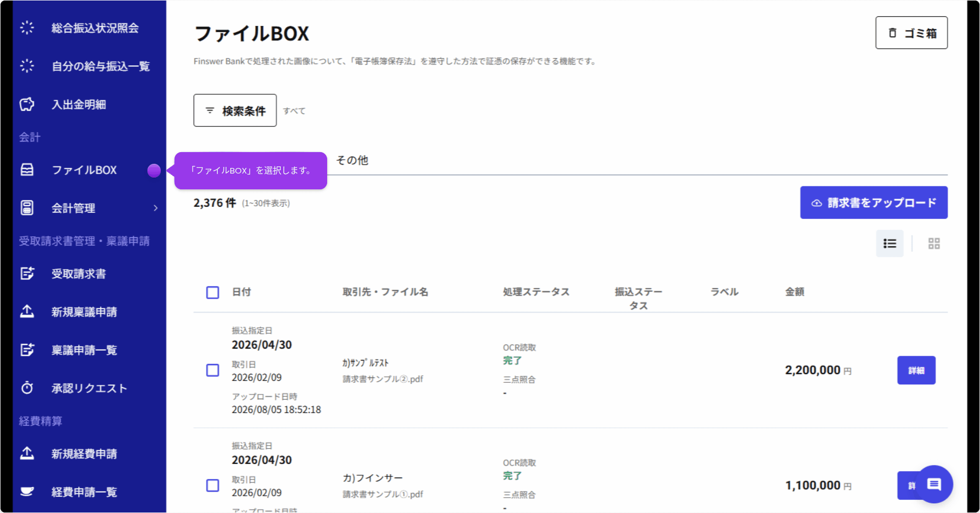Check the row for 請求書サンプル②.pdf
Viewport: 980px width, 513px height.
pyautogui.click(x=213, y=370)
